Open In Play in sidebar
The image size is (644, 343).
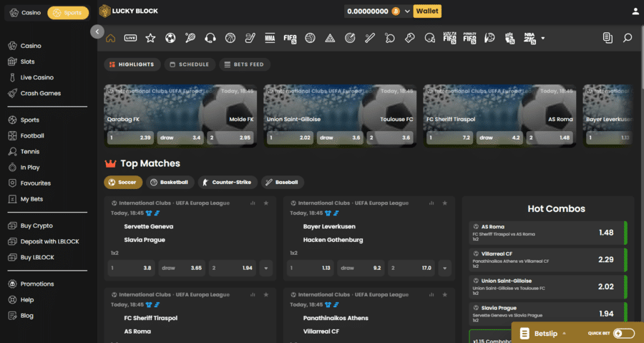click(x=29, y=167)
